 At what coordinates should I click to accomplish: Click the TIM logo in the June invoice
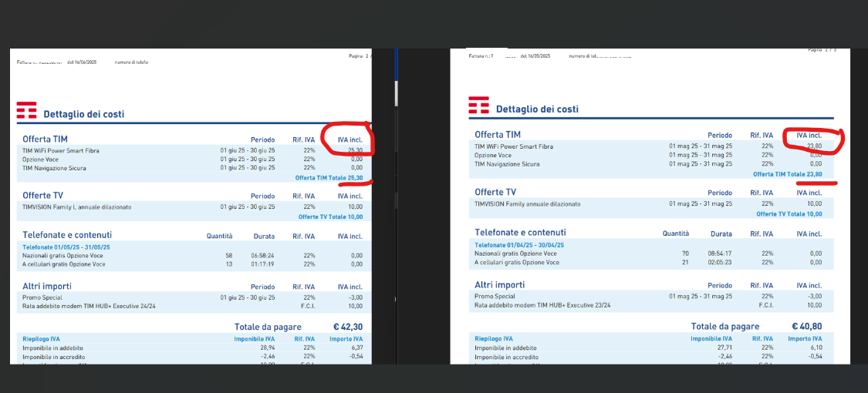tap(26, 110)
